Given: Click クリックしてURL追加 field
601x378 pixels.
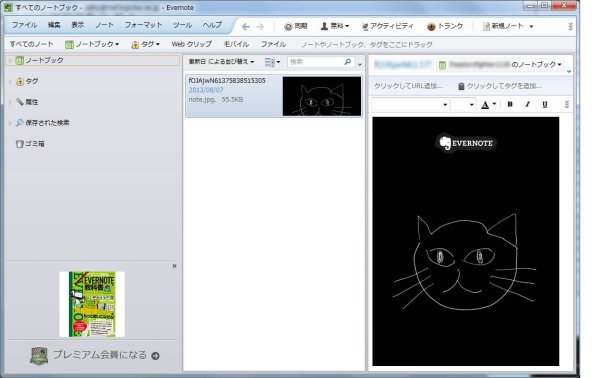Looking at the screenshot, I should point(408,86).
